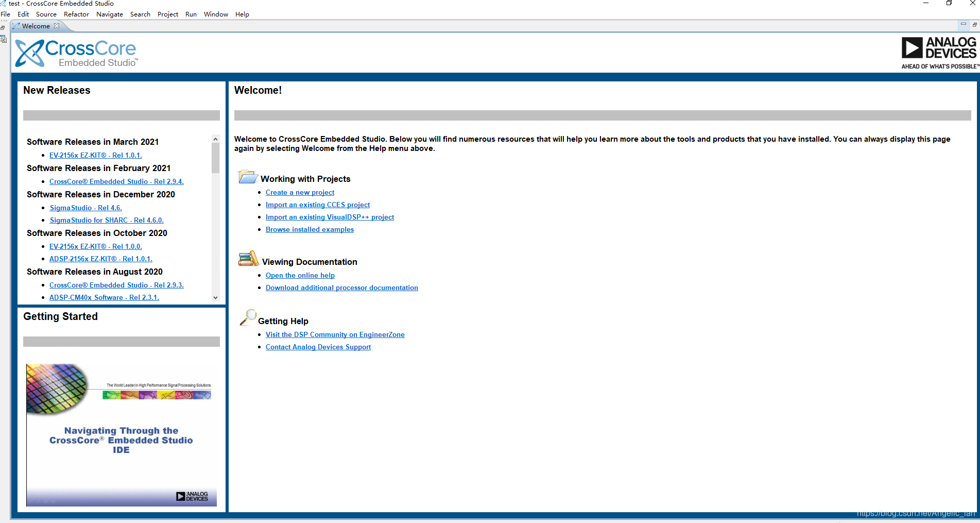Open EV-2156x EZ-KIT Rel 1.0.1 link
The width and height of the screenshot is (980, 523).
click(x=96, y=155)
